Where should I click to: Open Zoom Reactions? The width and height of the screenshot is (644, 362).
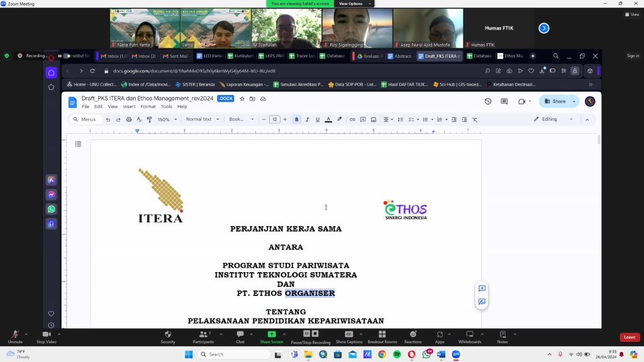pos(413,337)
